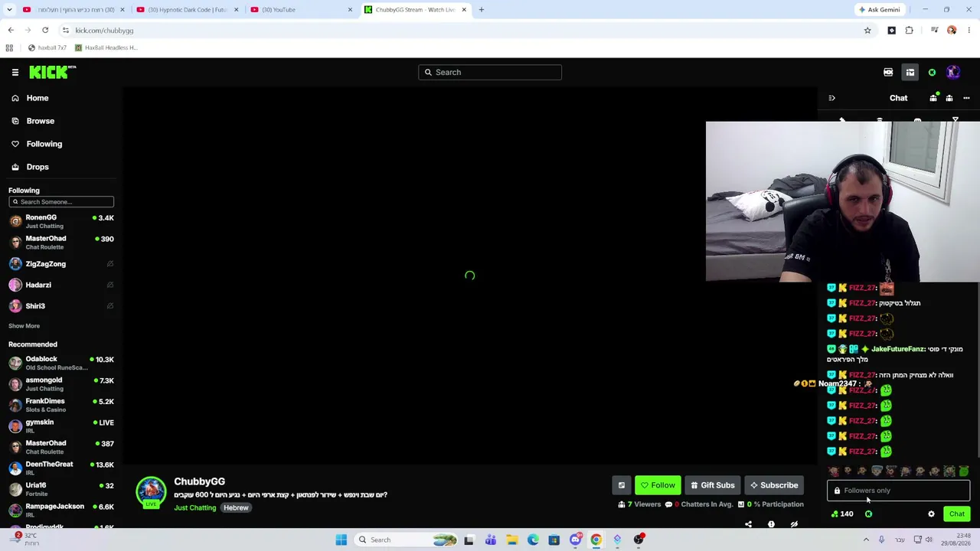Image resolution: width=980 pixels, height=551 pixels.
Task: Open the theater mode icon in header
Action: click(x=888, y=72)
